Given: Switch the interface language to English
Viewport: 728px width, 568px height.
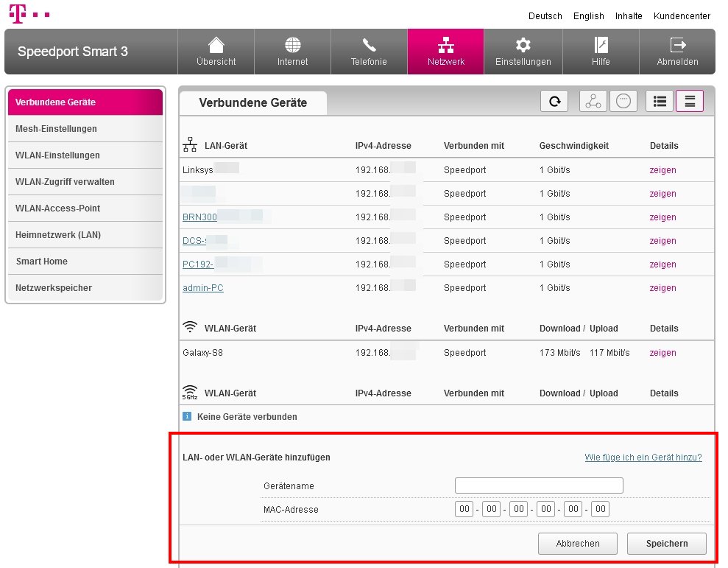Looking at the screenshot, I should 588,15.
